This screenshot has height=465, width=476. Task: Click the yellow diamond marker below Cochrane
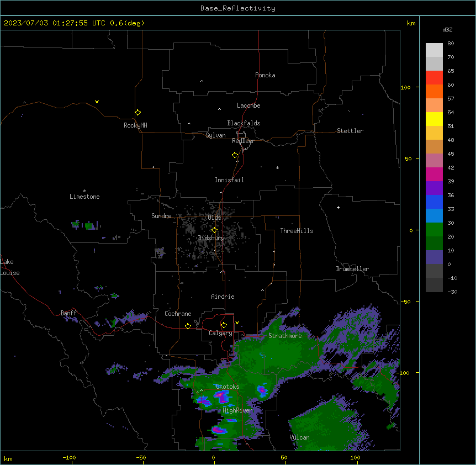[x=188, y=326]
